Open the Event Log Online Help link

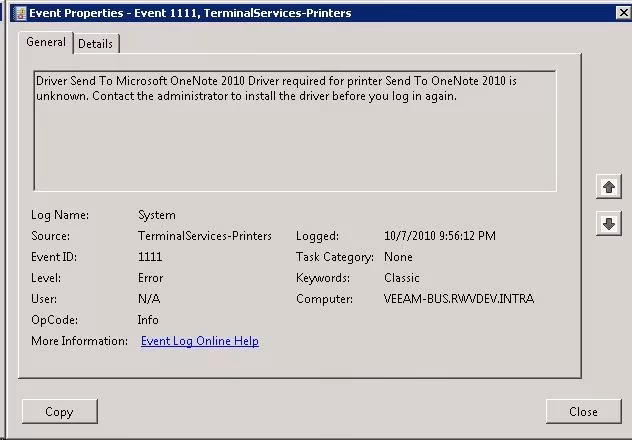(200, 341)
